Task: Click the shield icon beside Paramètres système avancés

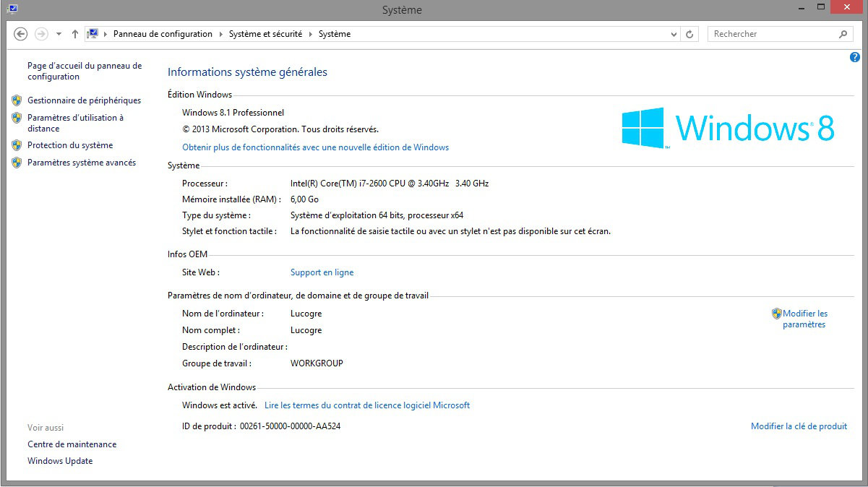Action: [17, 163]
